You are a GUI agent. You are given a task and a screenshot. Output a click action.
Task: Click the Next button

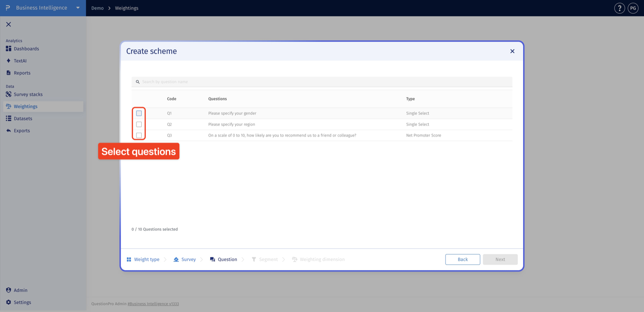point(500,260)
